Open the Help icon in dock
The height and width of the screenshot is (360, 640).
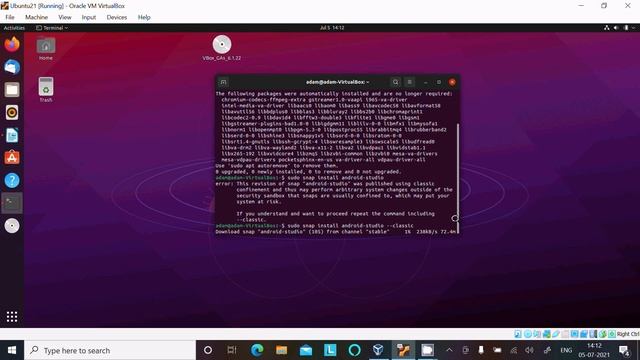12,180
